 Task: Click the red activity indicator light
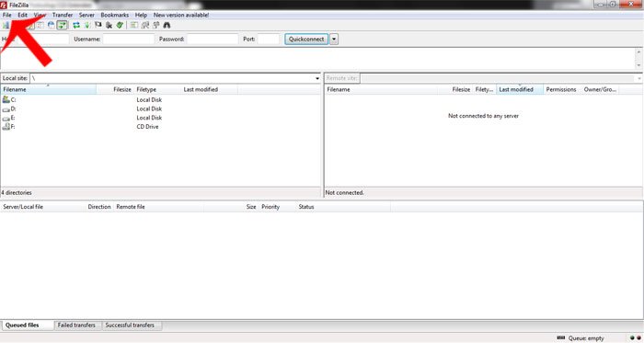[x=638, y=338]
